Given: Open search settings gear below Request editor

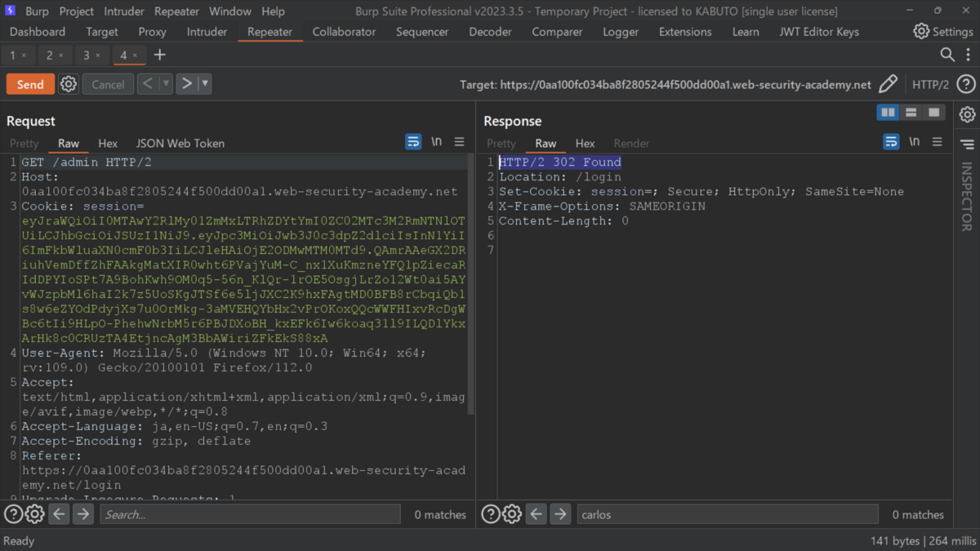Looking at the screenshot, I should click(34, 514).
